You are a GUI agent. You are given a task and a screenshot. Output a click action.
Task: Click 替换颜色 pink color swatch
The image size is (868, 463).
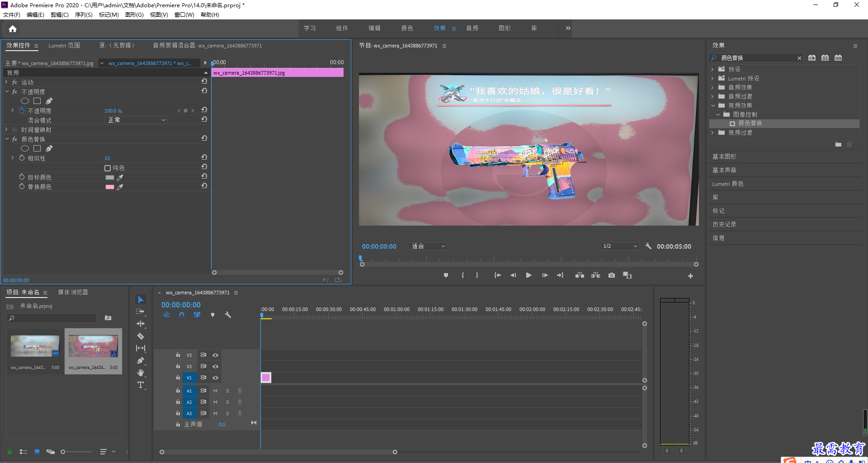pyautogui.click(x=109, y=187)
